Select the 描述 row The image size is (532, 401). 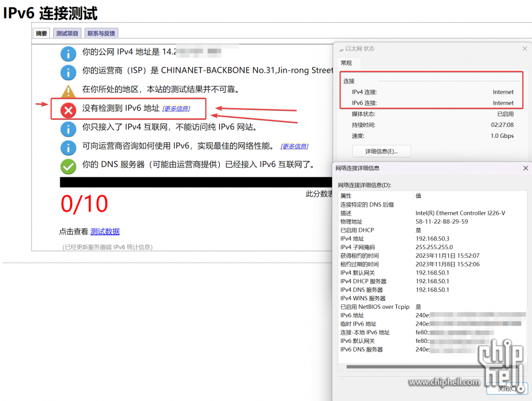click(x=433, y=213)
